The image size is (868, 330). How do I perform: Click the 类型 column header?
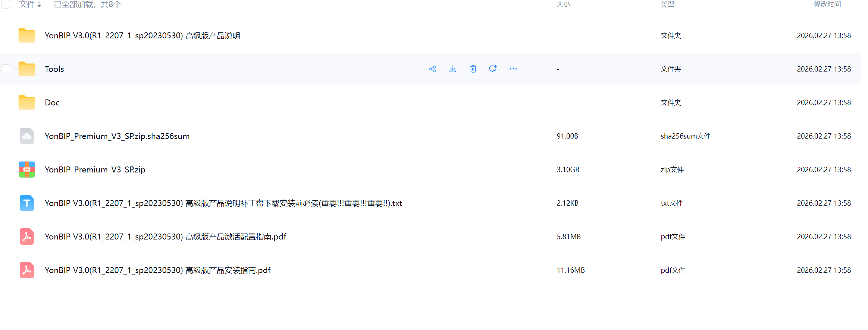[x=667, y=4]
